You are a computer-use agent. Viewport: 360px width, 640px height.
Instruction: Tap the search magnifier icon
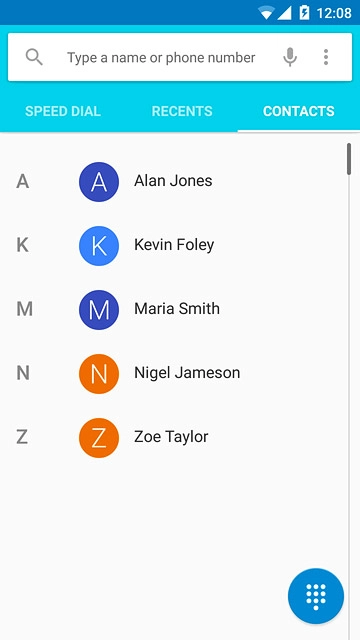tap(34, 57)
